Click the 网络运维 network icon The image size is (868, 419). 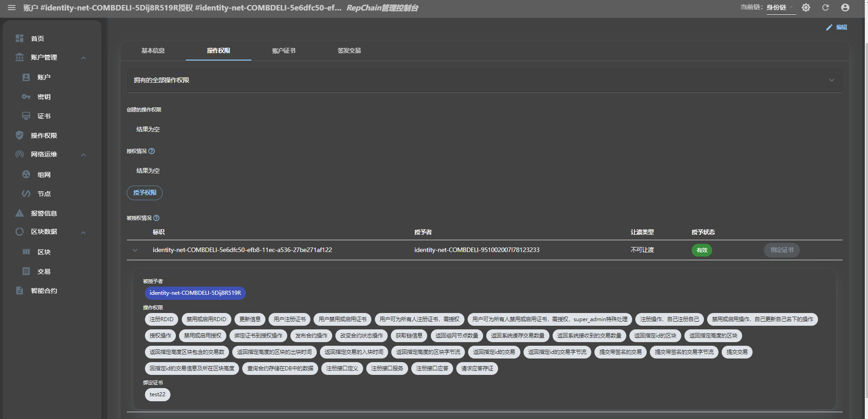(20, 154)
